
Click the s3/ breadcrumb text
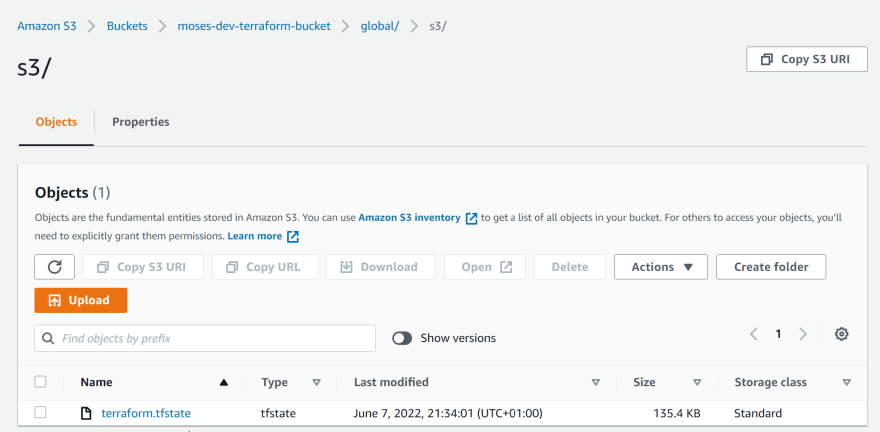point(438,26)
